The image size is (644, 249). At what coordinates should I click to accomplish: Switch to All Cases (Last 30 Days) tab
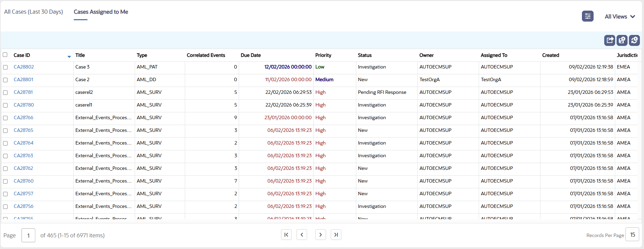coord(34,12)
